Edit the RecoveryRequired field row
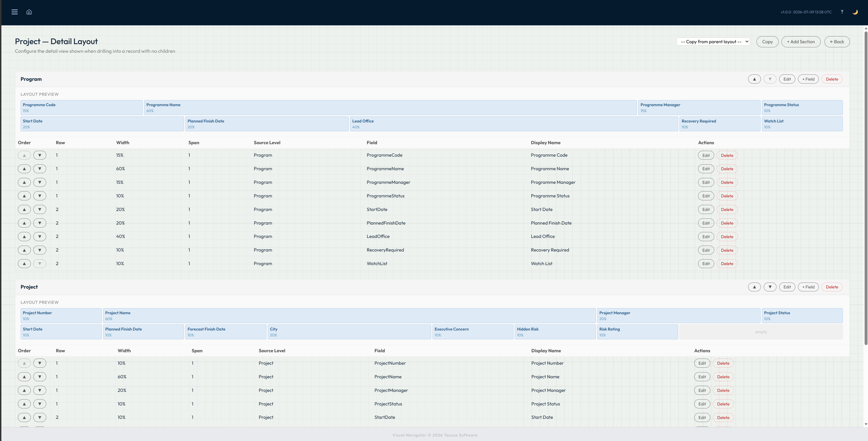This screenshot has width=868, height=441. pyautogui.click(x=706, y=250)
